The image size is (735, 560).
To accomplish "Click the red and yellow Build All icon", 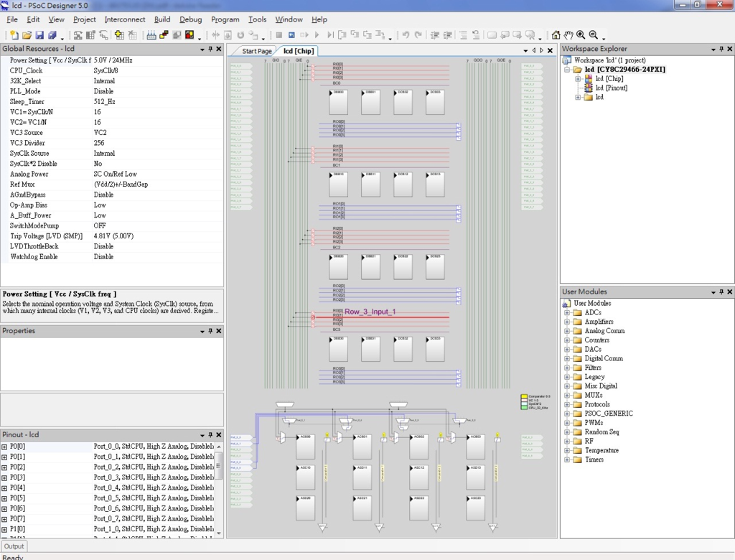I will (189, 34).
